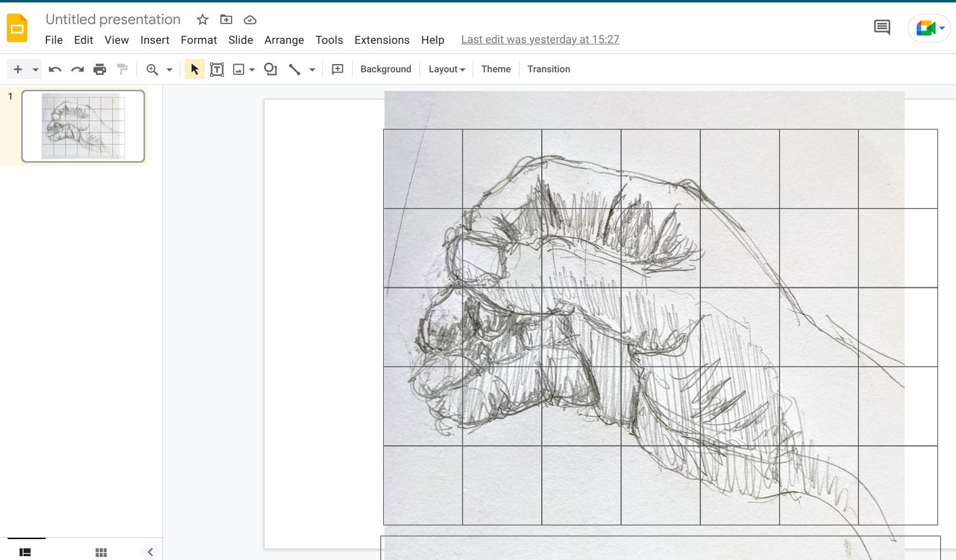The image size is (956, 560).
Task: Select slide 1 thumbnail
Action: (83, 126)
